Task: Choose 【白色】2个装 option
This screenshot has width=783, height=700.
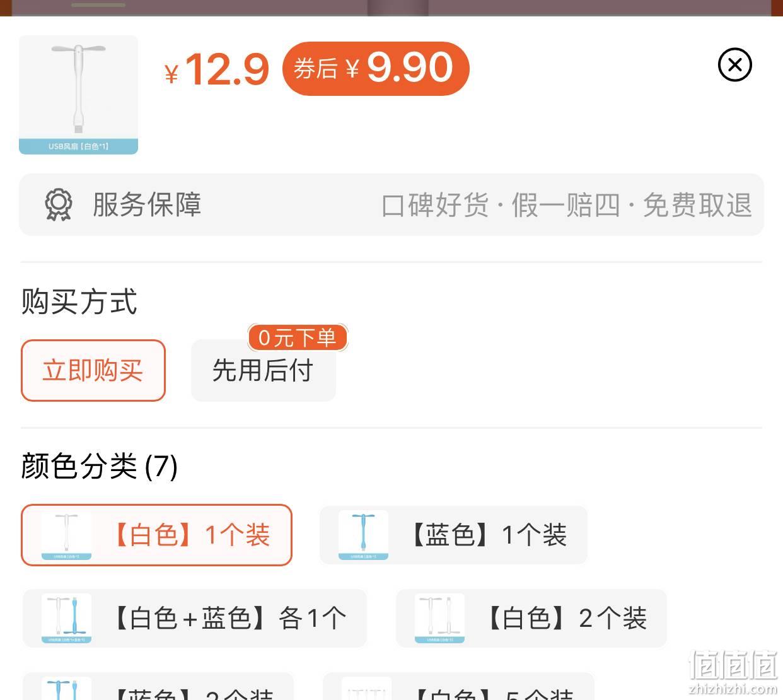Action: [x=531, y=618]
